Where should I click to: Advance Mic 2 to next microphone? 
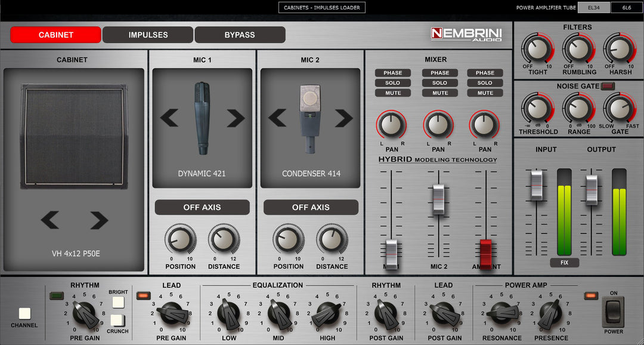pyautogui.click(x=343, y=118)
